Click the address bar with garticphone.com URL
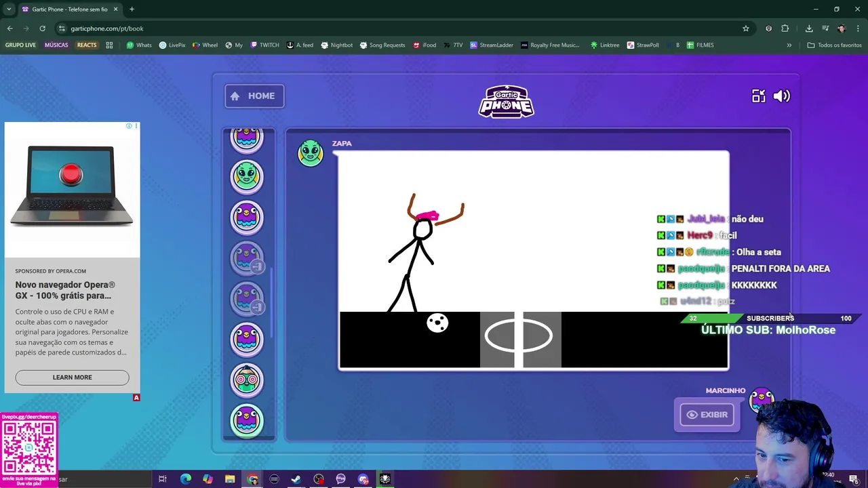 (x=400, y=28)
